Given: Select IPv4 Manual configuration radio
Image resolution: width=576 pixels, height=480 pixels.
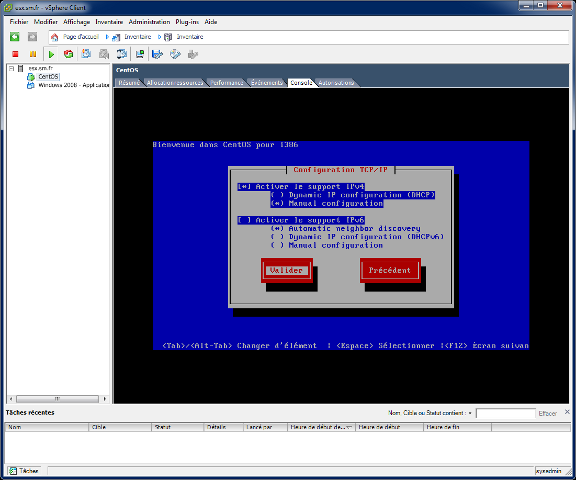Looking at the screenshot, I should click(x=277, y=203).
